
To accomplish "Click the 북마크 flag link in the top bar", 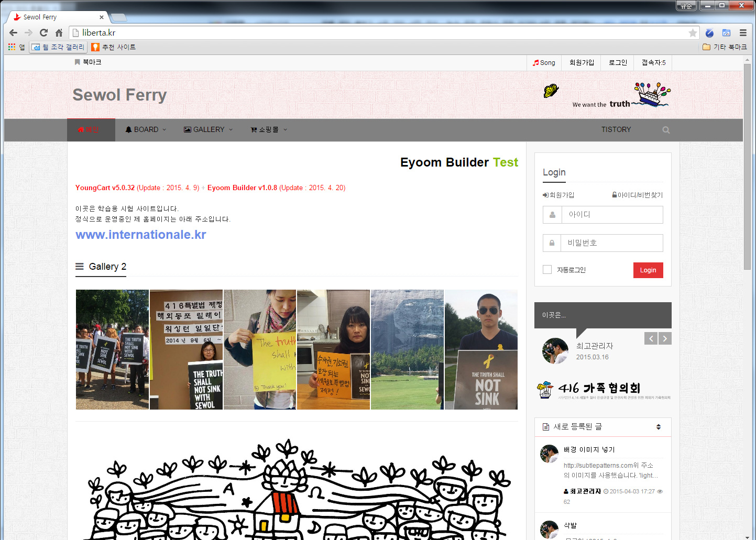I will tap(88, 62).
